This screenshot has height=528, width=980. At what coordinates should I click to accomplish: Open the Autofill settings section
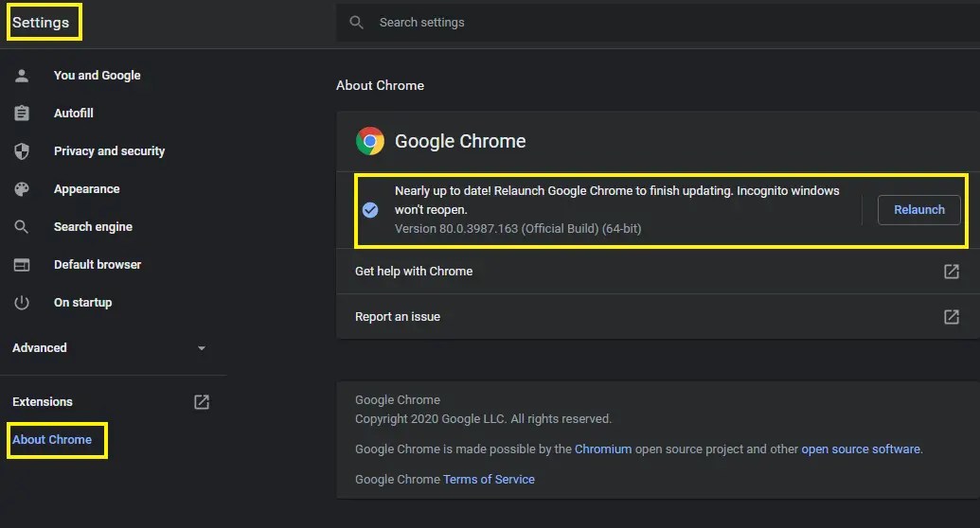pos(74,114)
